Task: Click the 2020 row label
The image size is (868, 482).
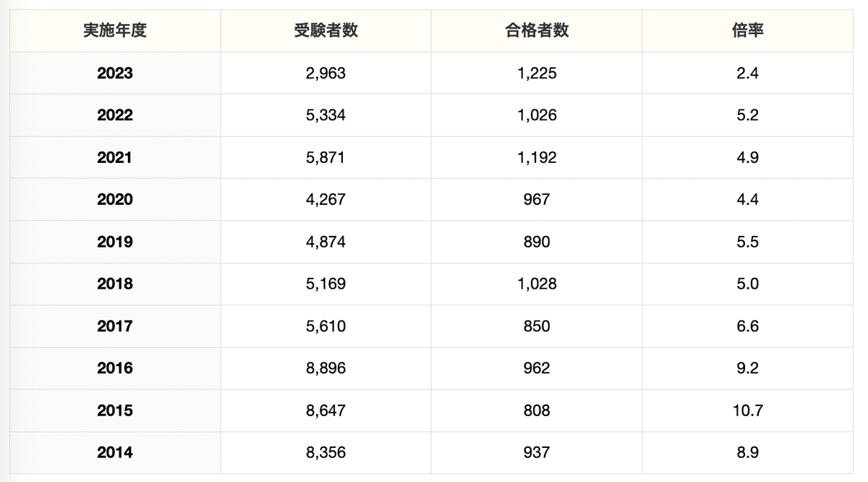Action: [115, 199]
